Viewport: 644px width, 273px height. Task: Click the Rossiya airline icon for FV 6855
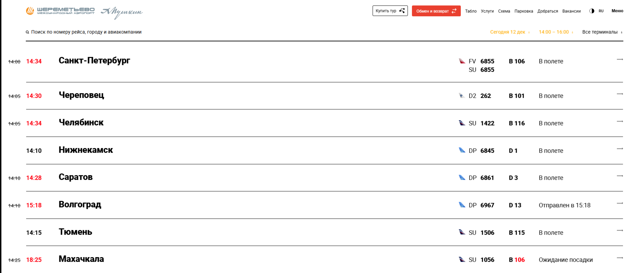(462, 61)
